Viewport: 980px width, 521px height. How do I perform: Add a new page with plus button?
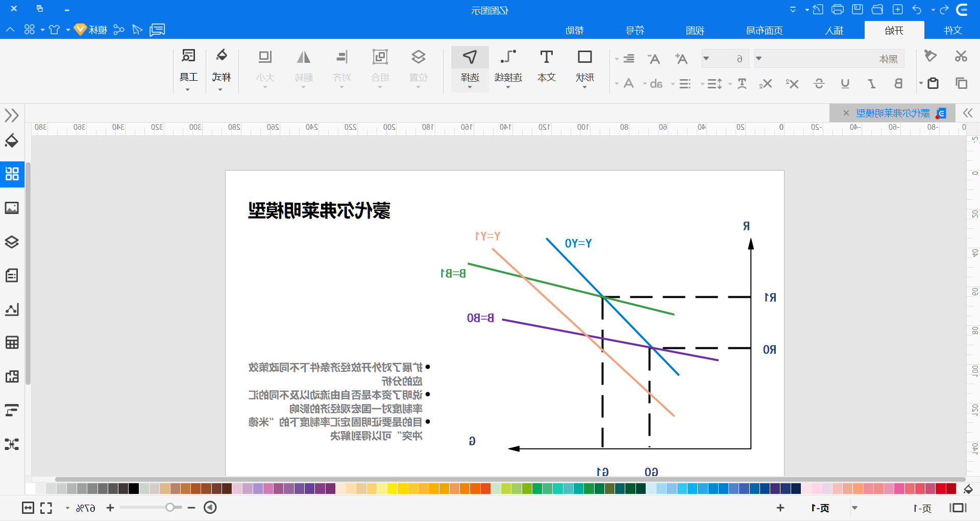tap(780, 508)
